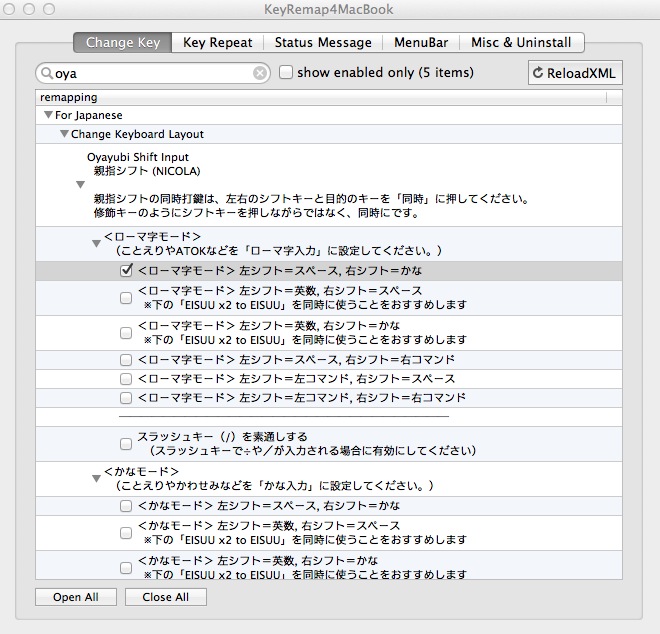Enable ローマ字モード 左シフト=英数, 右シフト=スペース
This screenshot has width=660, height=634.
click(126, 298)
